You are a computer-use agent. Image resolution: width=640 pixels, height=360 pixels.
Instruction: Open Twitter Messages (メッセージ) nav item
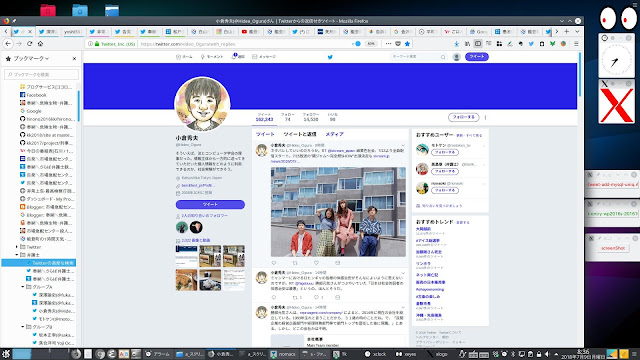(264, 57)
